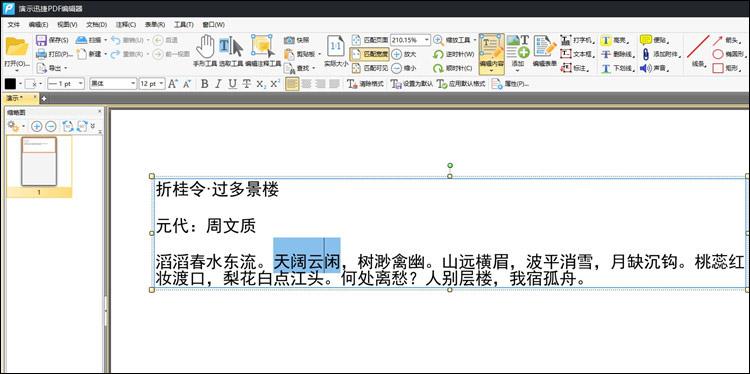Open the font family 黑体 dropdown

coord(133,84)
